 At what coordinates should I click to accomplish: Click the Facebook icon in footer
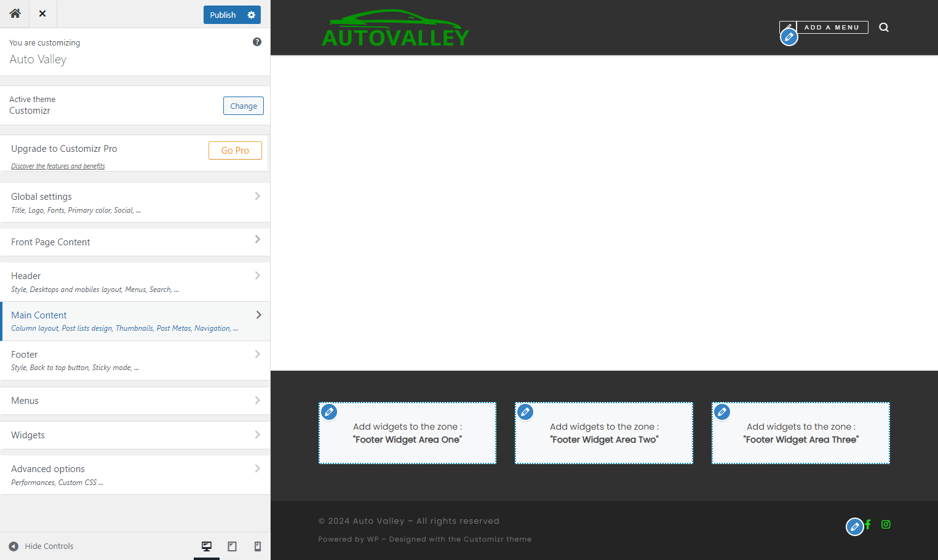coord(868,524)
